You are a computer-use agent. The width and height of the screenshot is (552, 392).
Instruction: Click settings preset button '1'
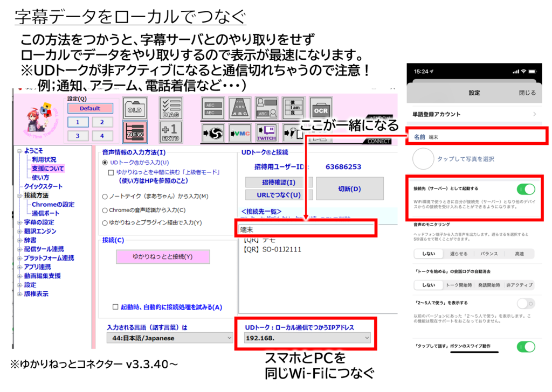click(78, 122)
